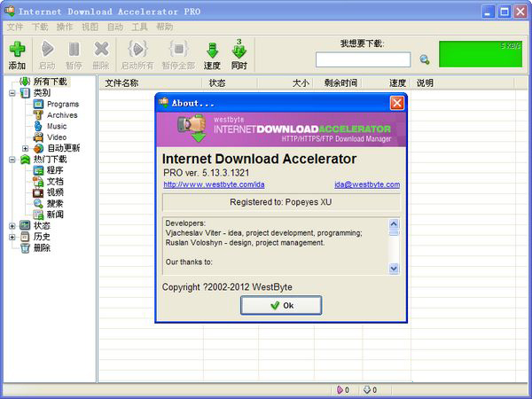Click the 同时 (Simultaneous) downloads icon
The height and width of the screenshot is (399, 532).
239,49
